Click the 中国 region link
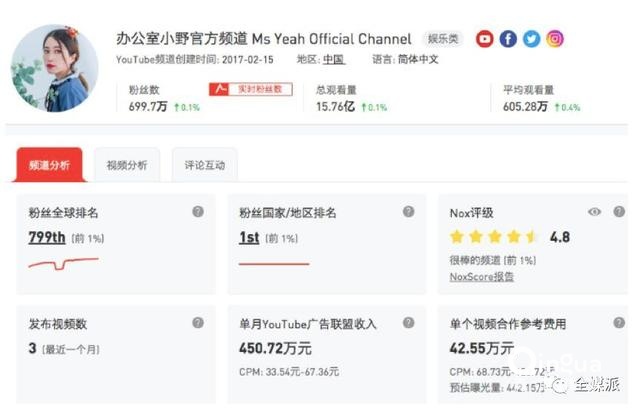The image size is (640, 412). point(333,59)
